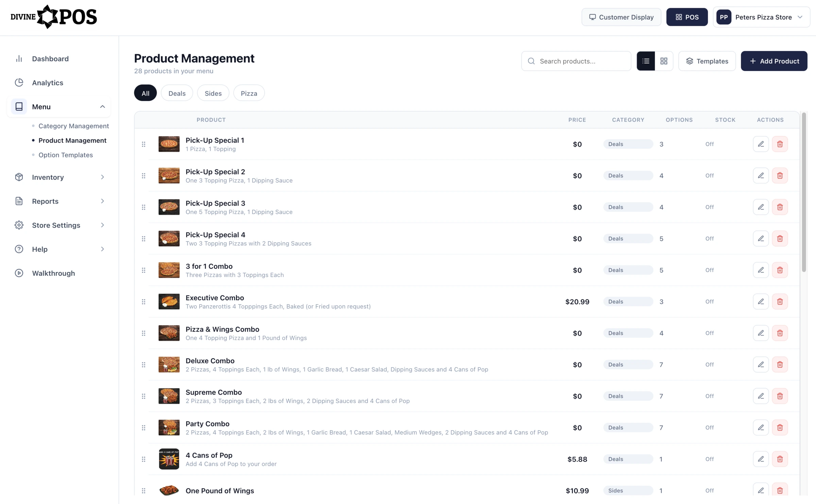Edit the Deluxe Combo product
The height and width of the screenshot is (504, 816).
click(x=761, y=365)
